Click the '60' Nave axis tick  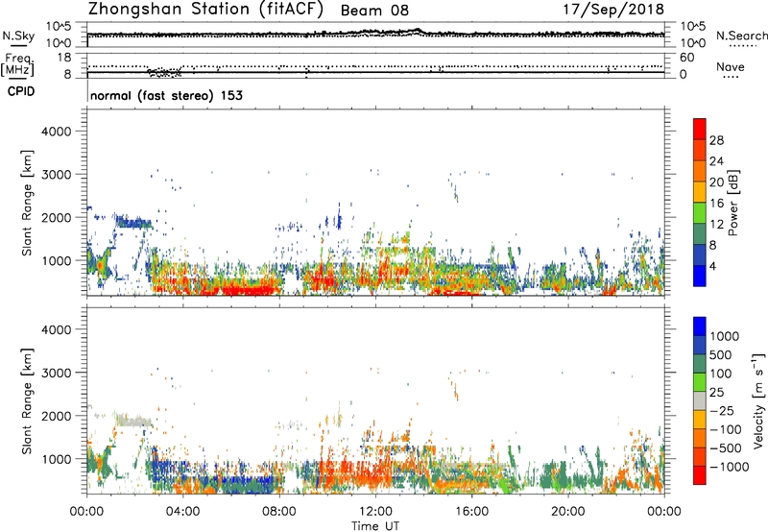tap(686, 58)
